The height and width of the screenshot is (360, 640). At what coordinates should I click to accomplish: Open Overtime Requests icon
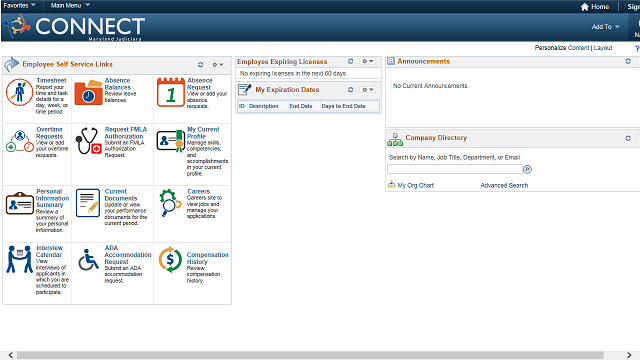[20, 141]
